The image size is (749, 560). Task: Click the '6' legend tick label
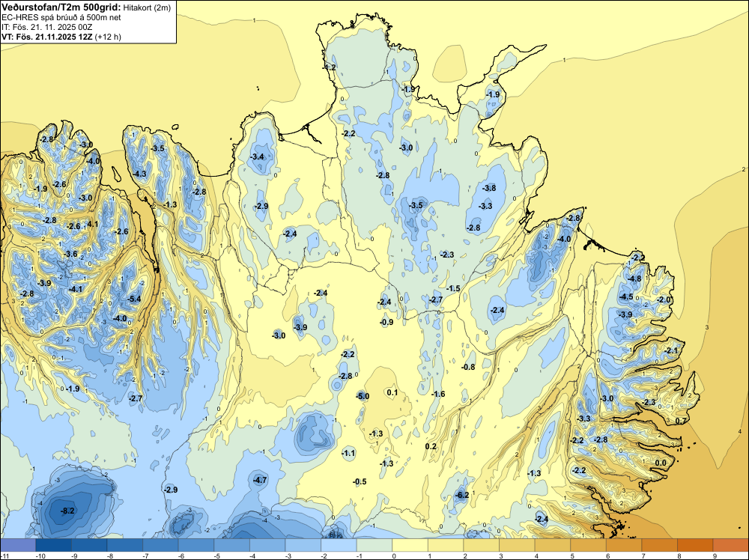coord(607,556)
